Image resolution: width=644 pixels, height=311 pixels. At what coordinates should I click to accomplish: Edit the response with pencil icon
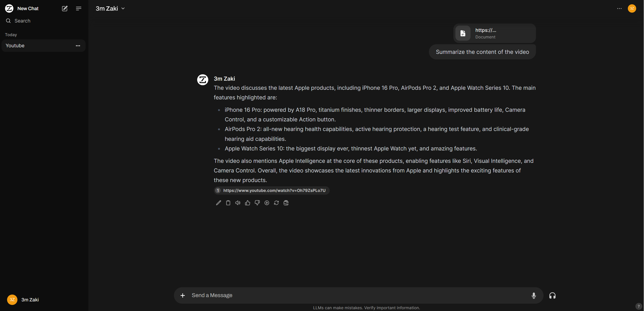pos(218,203)
